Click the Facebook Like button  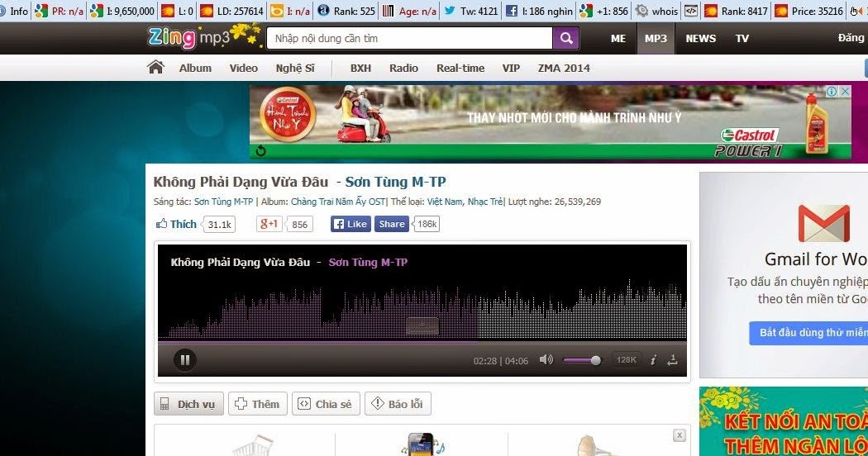tap(351, 224)
